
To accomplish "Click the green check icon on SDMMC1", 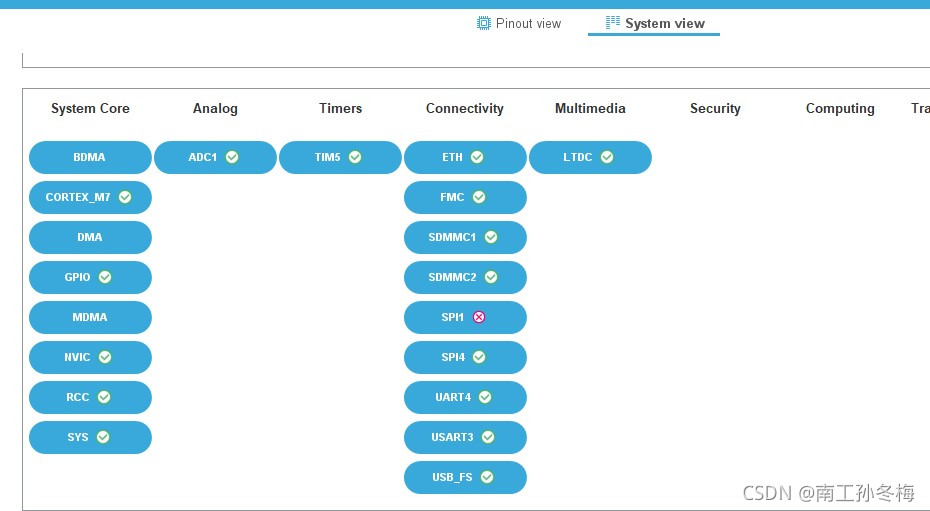I will pos(491,237).
